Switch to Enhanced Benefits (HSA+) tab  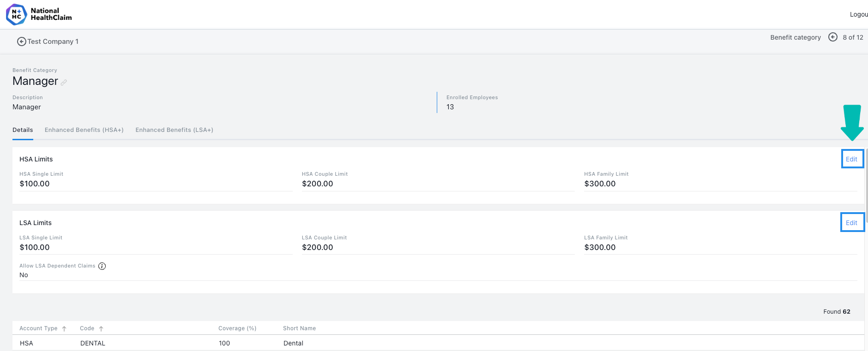(84, 130)
